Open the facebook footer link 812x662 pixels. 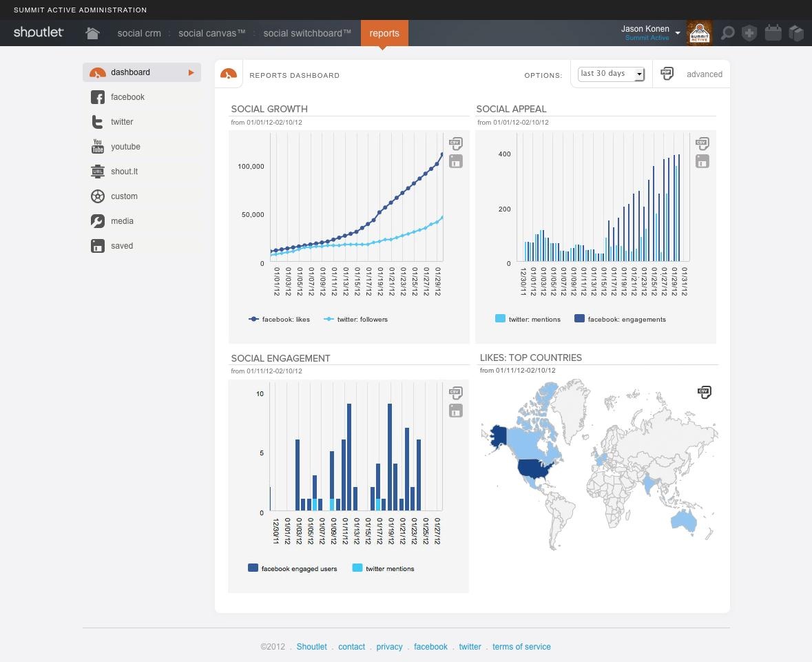point(431,646)
